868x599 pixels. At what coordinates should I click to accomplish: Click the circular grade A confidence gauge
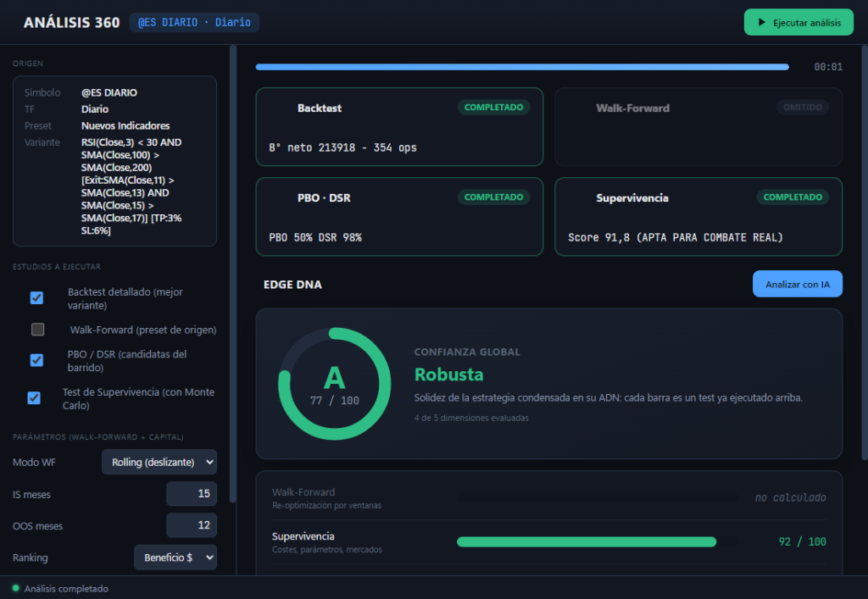coord(334,384)
